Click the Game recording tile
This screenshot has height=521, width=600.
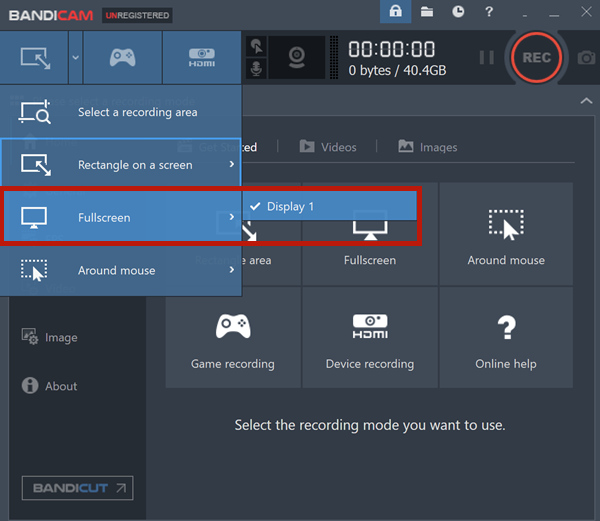coord(233,337)
